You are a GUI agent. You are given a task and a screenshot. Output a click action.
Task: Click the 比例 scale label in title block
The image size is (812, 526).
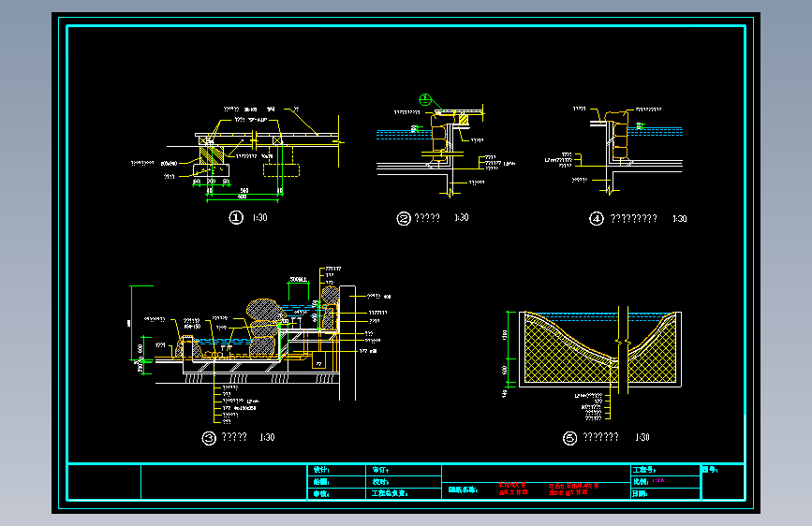click(x=641, y=481)
